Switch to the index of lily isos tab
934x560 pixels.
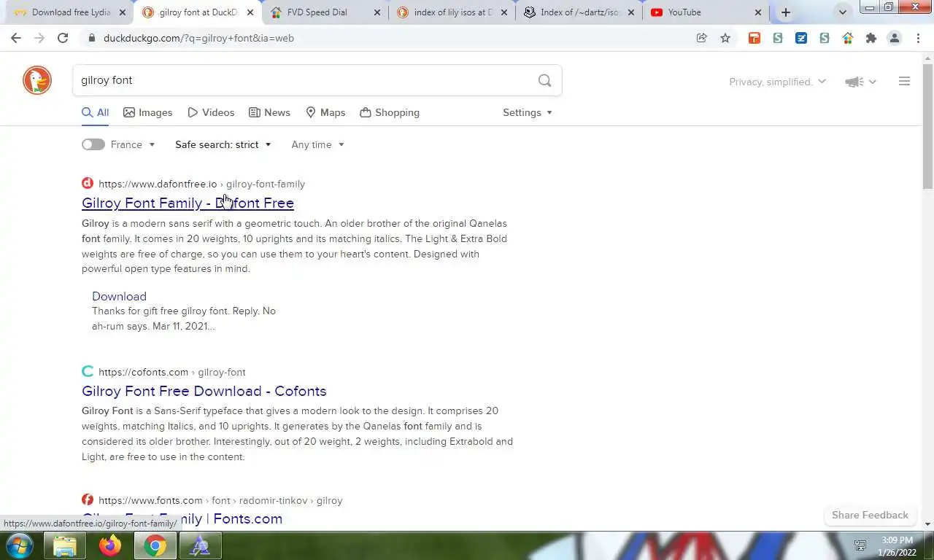(x=452, y=12)
